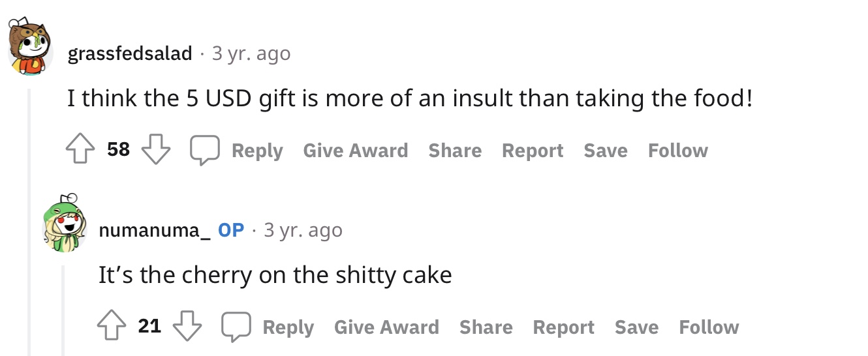Collapse grassfedsalad's comment thread line

point(29,222)
